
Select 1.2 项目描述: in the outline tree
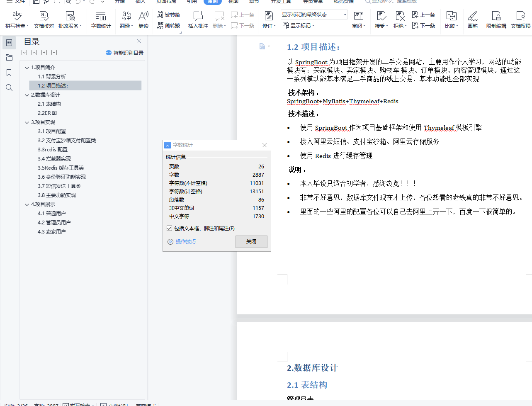(85, 86)
